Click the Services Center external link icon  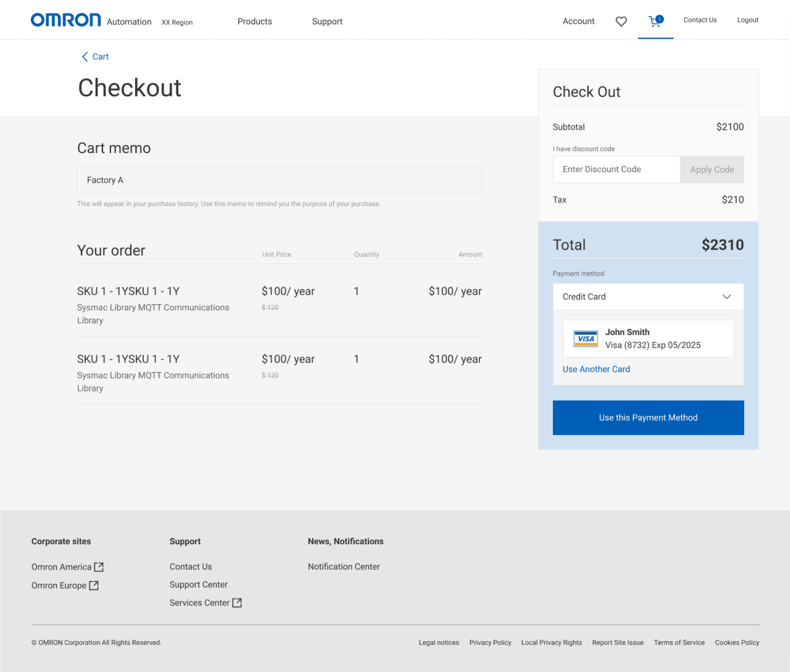pyautogui.click(x=237, y=603)
